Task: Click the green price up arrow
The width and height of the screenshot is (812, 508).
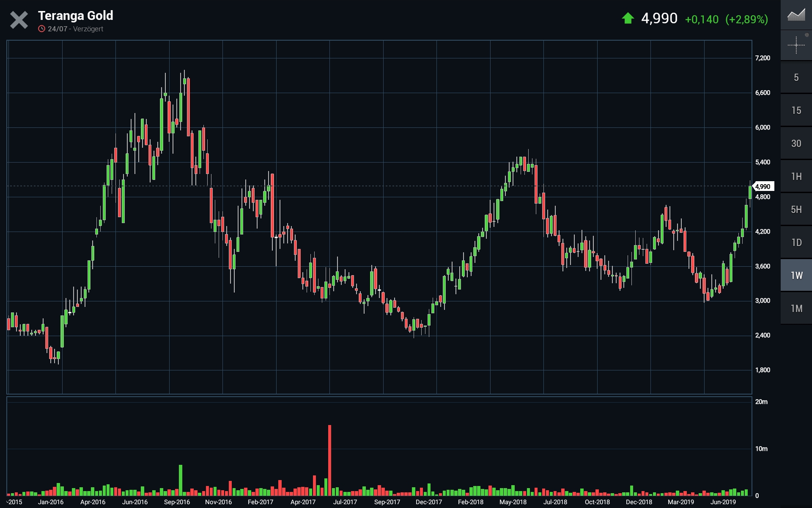Action: click(628, 19)
